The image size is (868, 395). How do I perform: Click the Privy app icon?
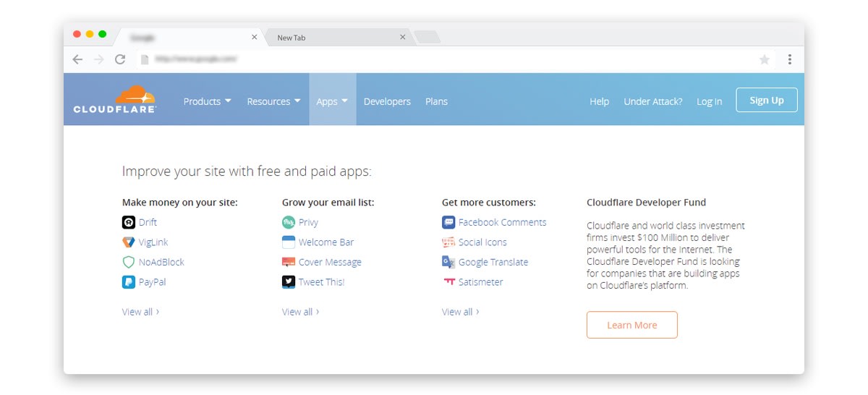[x=289, y=223]
